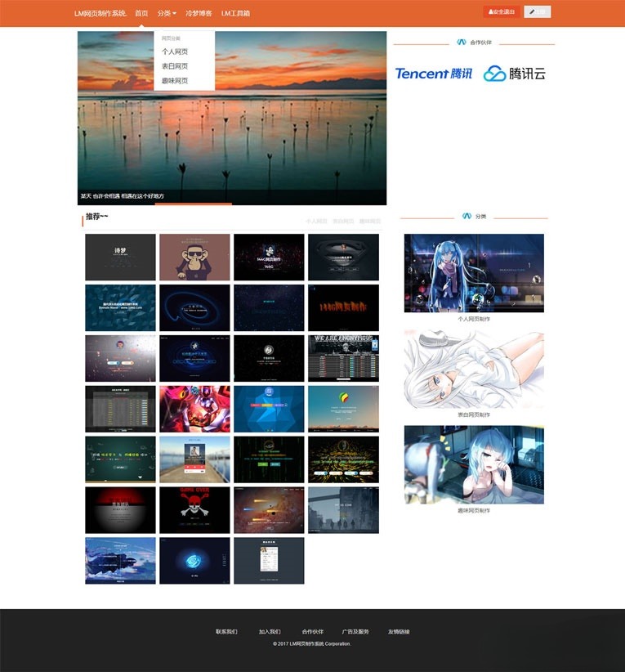Screen dimensions: 625x672
Task: Click the white pencil edit button
Action: click(x=537, y=12)
